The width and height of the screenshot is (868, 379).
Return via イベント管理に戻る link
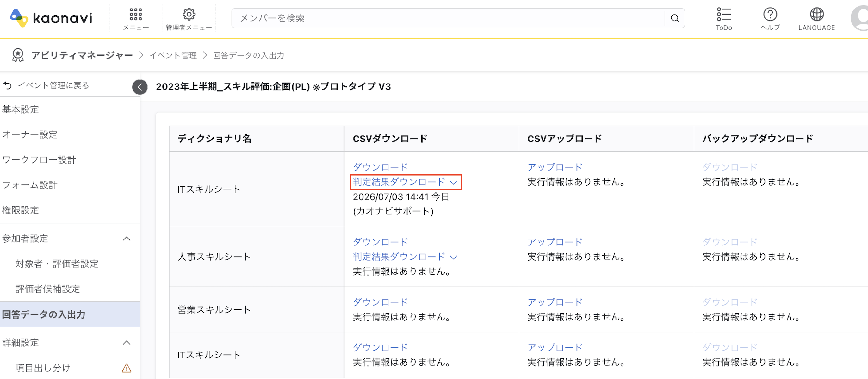coord(53,85)
